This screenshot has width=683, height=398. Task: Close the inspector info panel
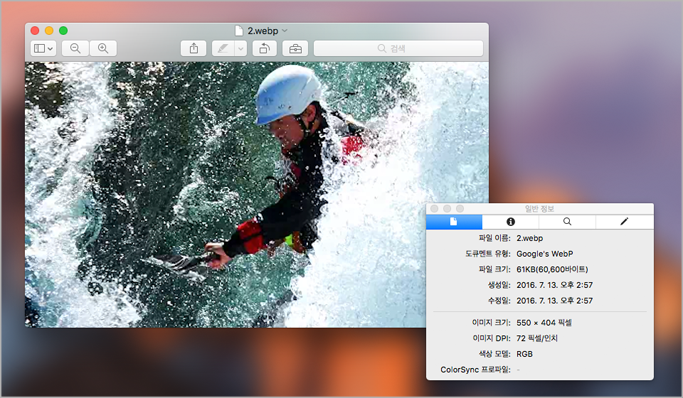[x=434, y=209]
